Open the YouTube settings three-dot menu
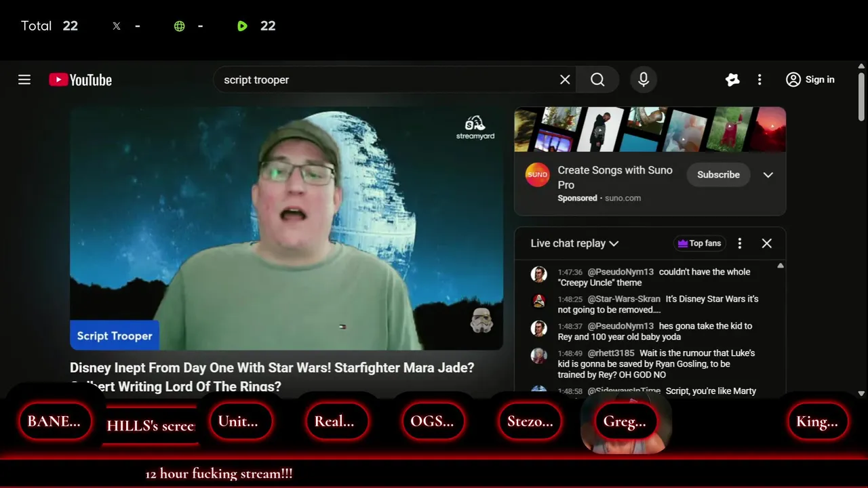 [759, 80]
